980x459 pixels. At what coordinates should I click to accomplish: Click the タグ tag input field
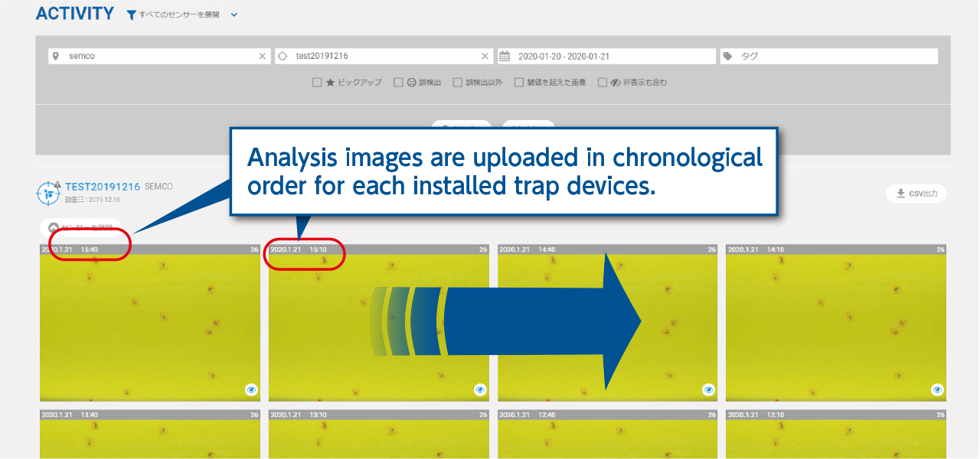(x=829, y=56)
